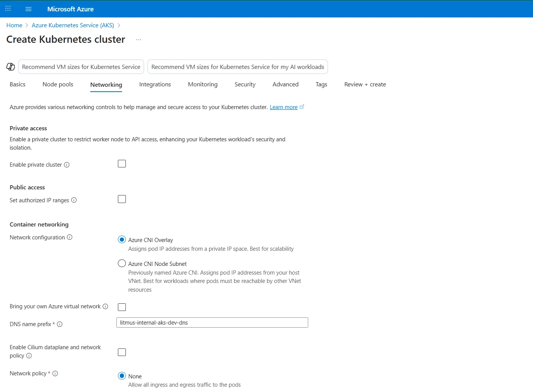The image size is (533, 392).
Task: Click the Public access section heading
Action: click(x=27, y=187)
